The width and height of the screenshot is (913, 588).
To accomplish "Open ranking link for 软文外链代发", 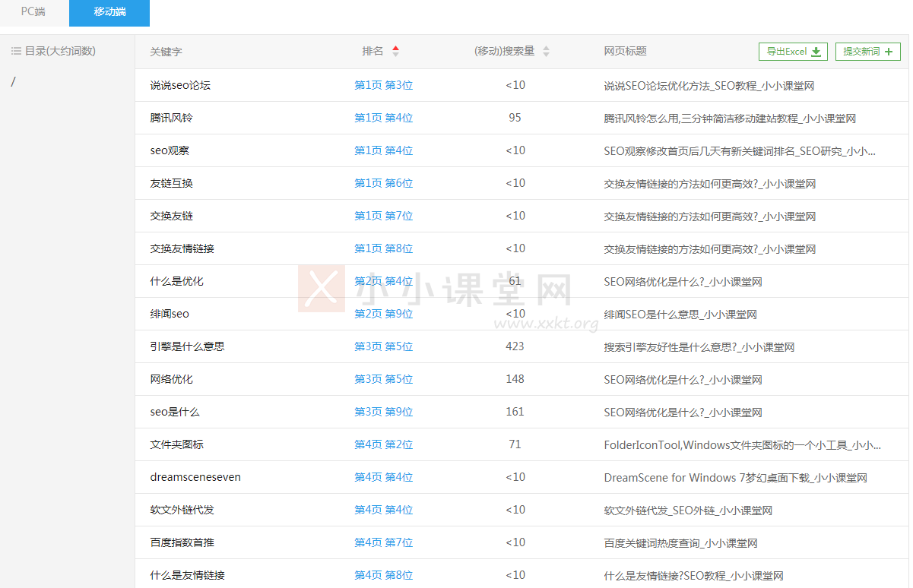I will pyautogui.click(x=383, y=511).
